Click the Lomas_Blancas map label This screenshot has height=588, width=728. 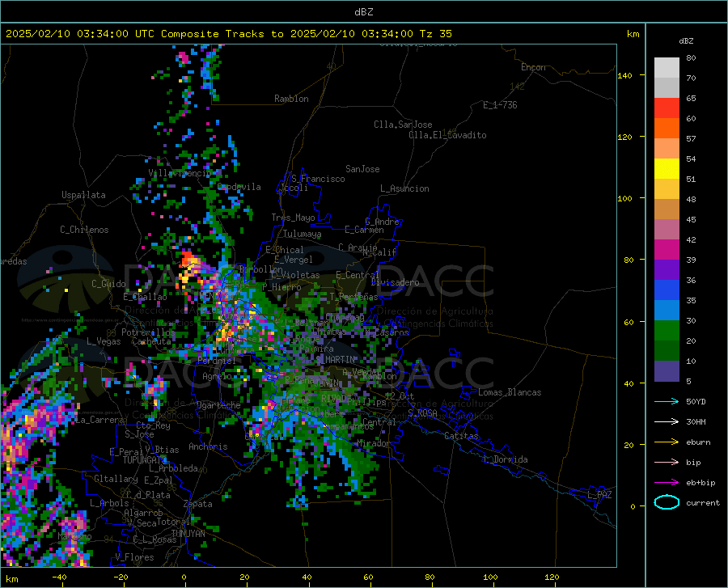[510, 392]
